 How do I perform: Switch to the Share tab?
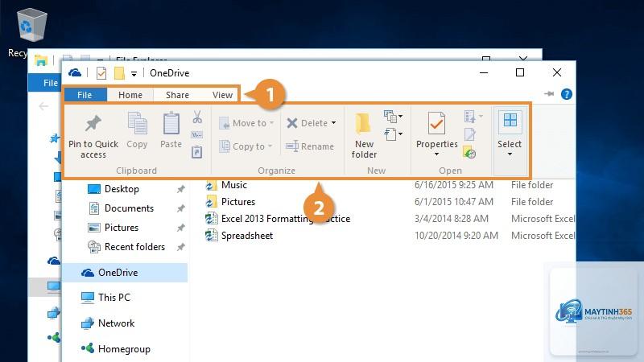177,95
